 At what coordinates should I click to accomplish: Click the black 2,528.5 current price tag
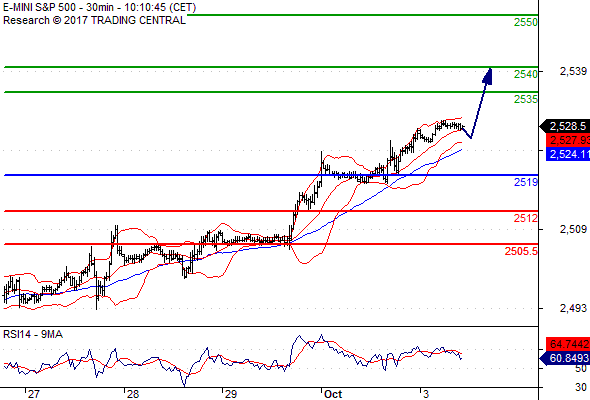coord(565,126)
